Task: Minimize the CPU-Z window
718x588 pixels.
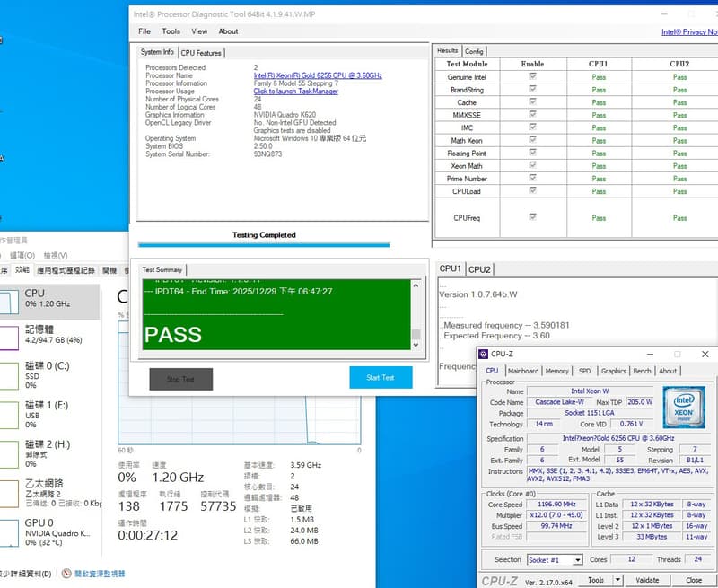Action: (650, 354)
